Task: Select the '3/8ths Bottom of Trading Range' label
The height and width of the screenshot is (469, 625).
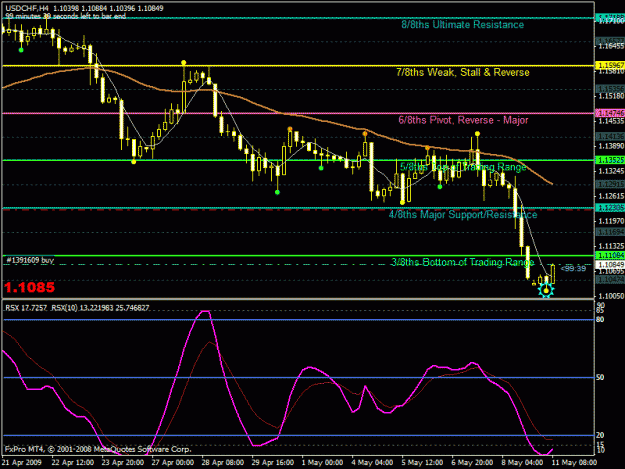Action: click(462, 262)
